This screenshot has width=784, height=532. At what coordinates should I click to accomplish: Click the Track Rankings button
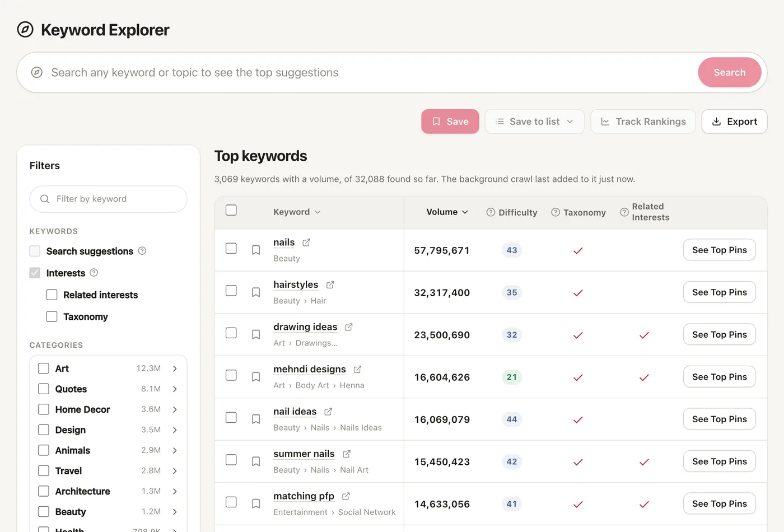(643, 122)
